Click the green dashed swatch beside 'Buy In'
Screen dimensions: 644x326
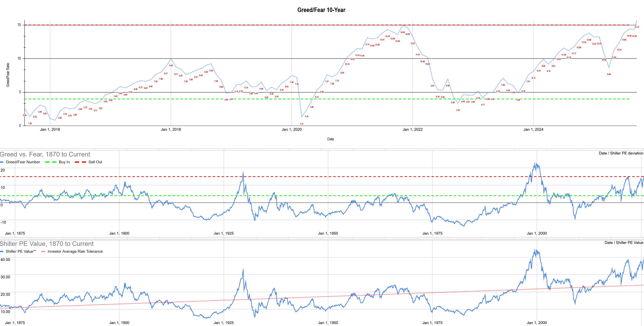tap(51, 162)
